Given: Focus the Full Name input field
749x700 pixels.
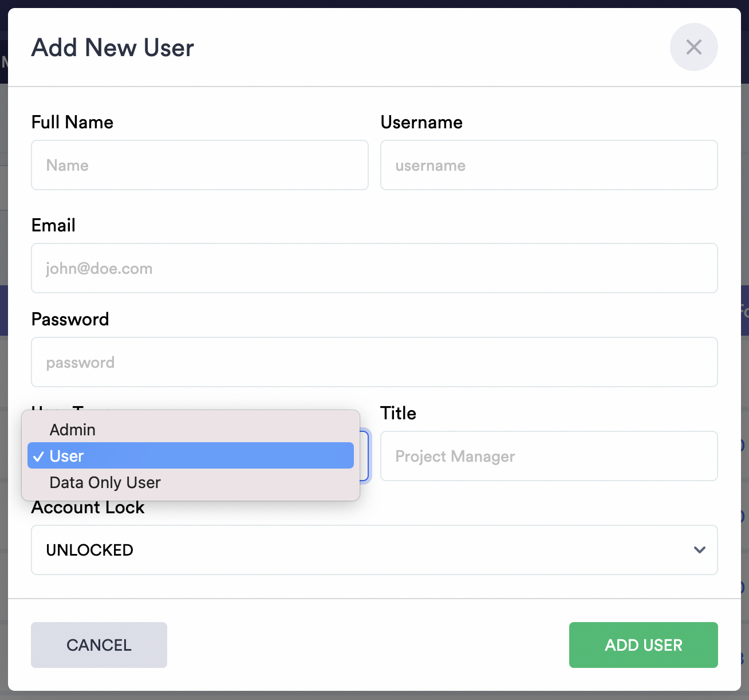Looking at the screenshot, I should (199, 165).
